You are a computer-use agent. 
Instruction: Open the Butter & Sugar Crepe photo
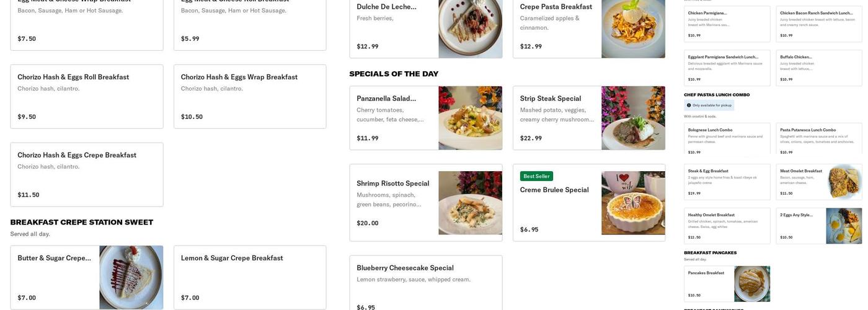131,277
